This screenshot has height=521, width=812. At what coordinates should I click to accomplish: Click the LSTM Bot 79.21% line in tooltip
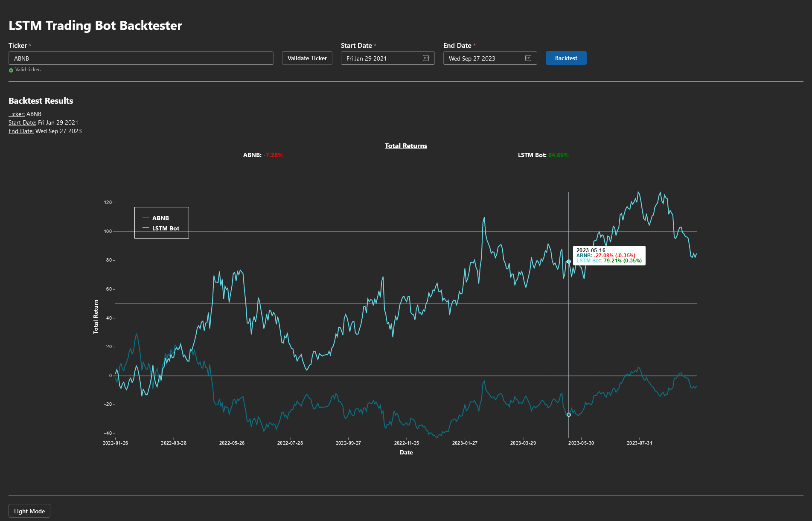tap(609, 261)
